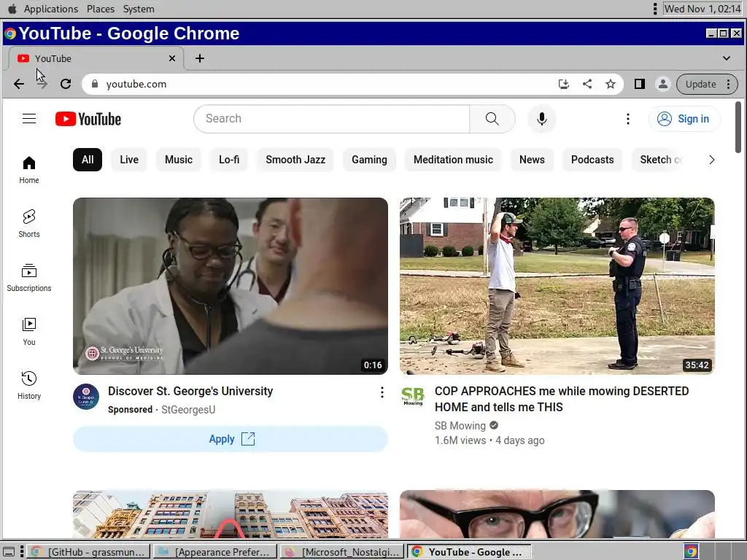Go back with browser back arrow
Viewport: 747px width, 560px height.
pos(18,84)
